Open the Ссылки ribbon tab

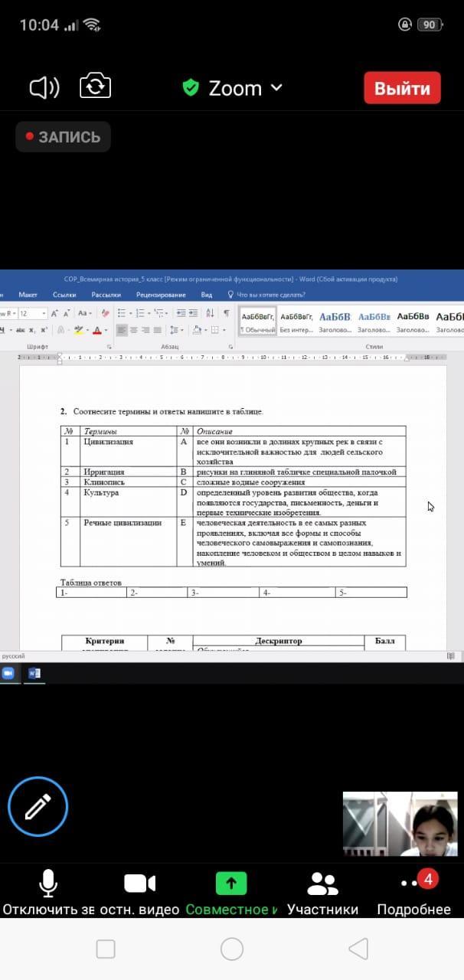pyautogui.click(x=64, y=295)
